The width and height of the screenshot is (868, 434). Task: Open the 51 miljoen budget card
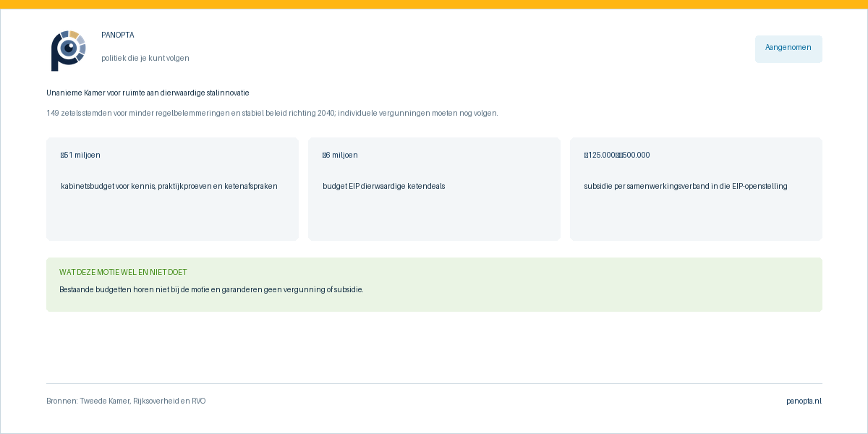(172, 189)
